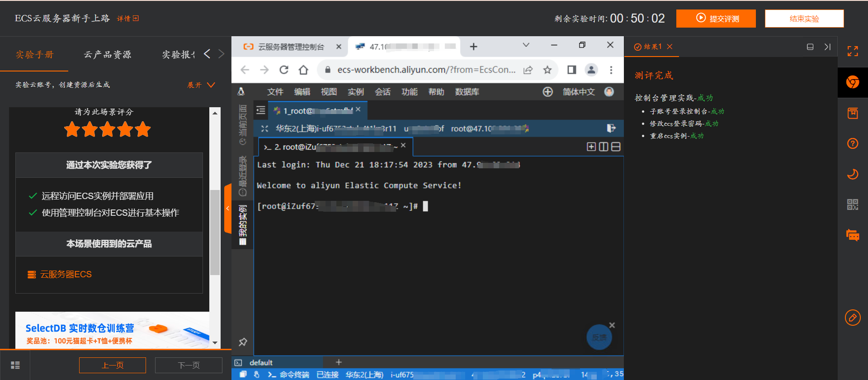Click the SelectDB training camp banner
868x380 pixels.
pos(112,330)
